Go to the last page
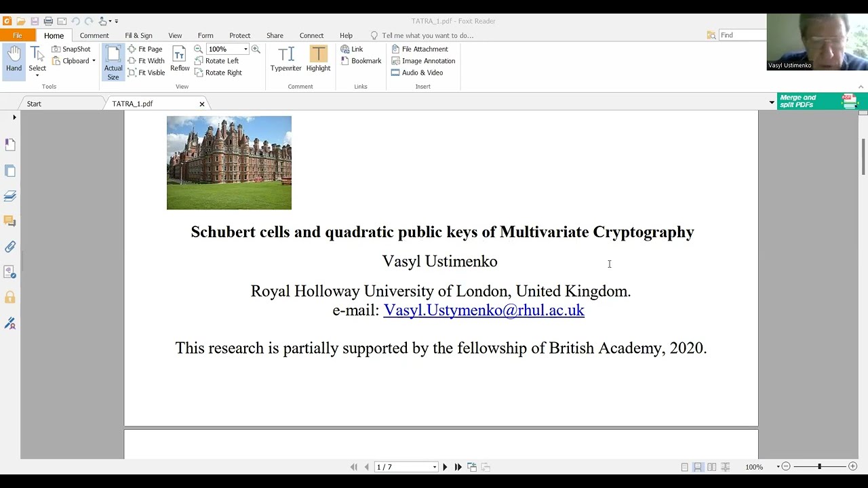 (x=458, y=467)
